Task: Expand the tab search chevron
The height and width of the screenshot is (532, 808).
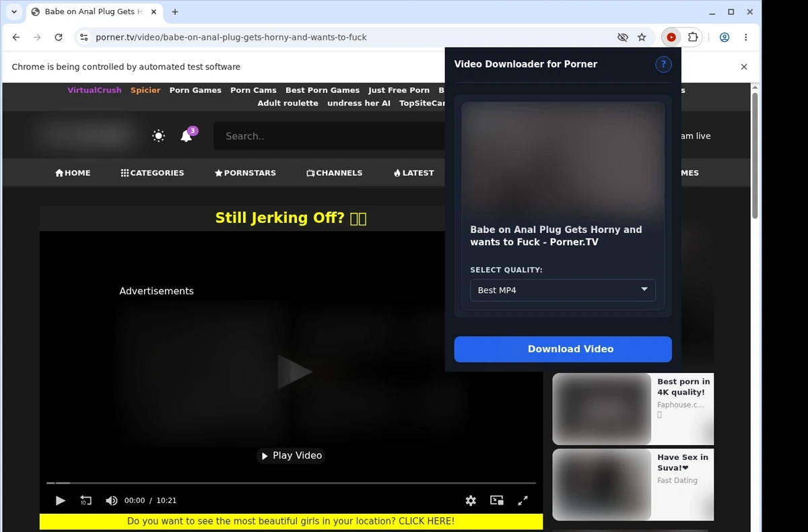Action: (x=14, y=11)
